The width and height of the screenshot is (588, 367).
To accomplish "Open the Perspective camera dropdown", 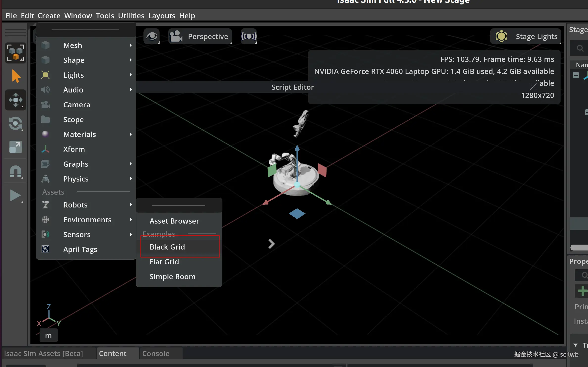I will point(200,36).
